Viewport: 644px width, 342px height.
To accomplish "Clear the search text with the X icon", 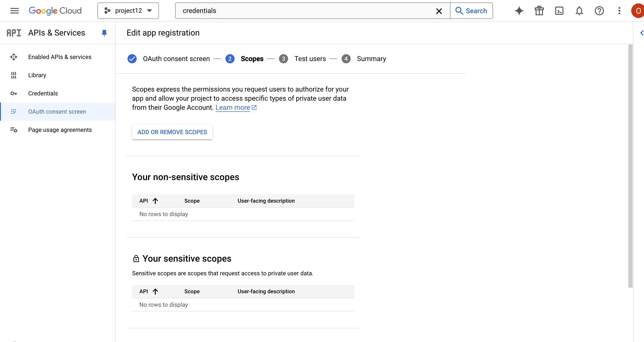I will pyautogui.click(x=439, y=11).
